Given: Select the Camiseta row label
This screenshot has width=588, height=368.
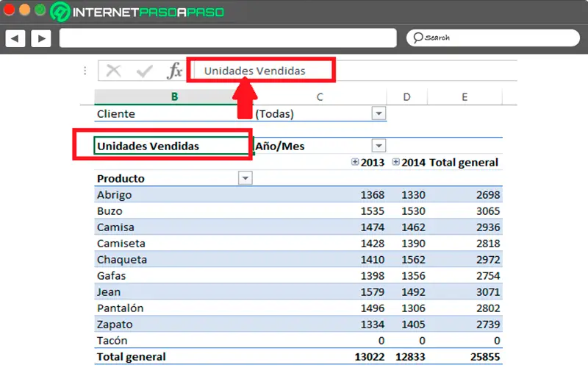Looking at the screenshot, I should pos(121,243).
